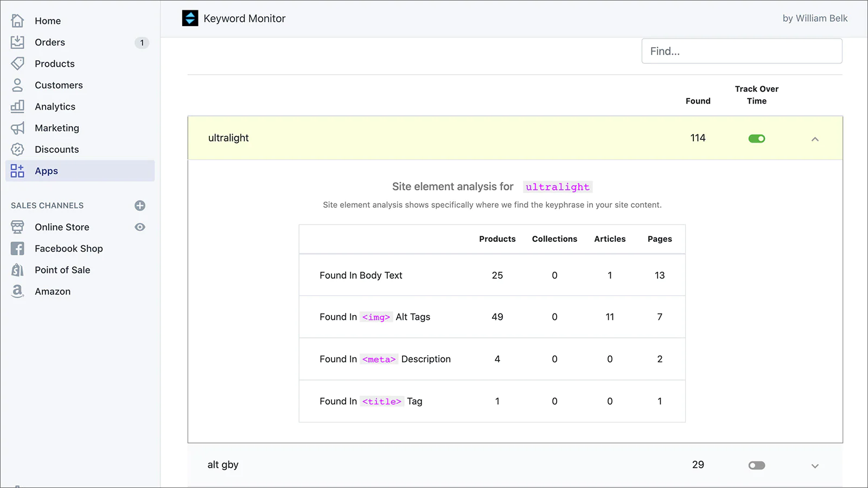The height and width of the screenshot is (488, 868).
Task: Click the Analytics bar chart icon
Action: (17, 106)
